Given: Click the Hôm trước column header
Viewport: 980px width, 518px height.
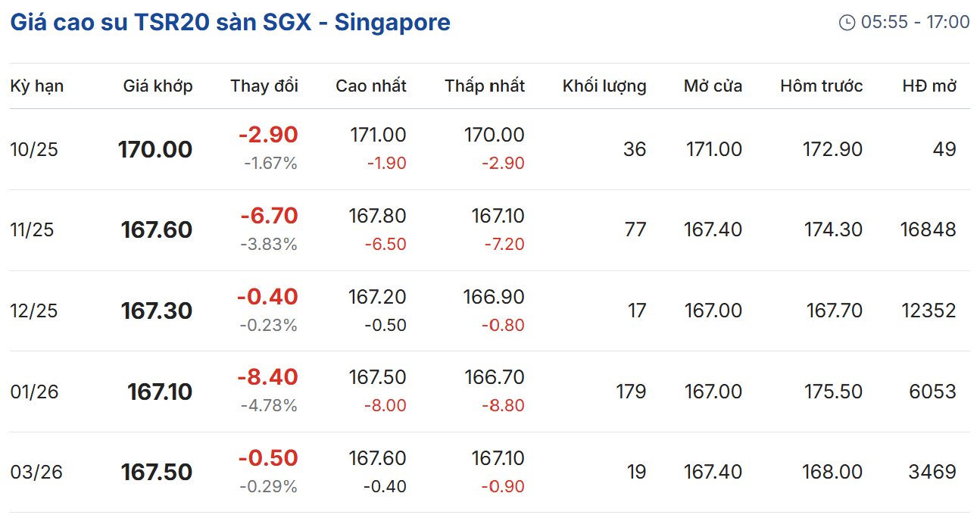Looking at the screenshot, I should 821,86.
